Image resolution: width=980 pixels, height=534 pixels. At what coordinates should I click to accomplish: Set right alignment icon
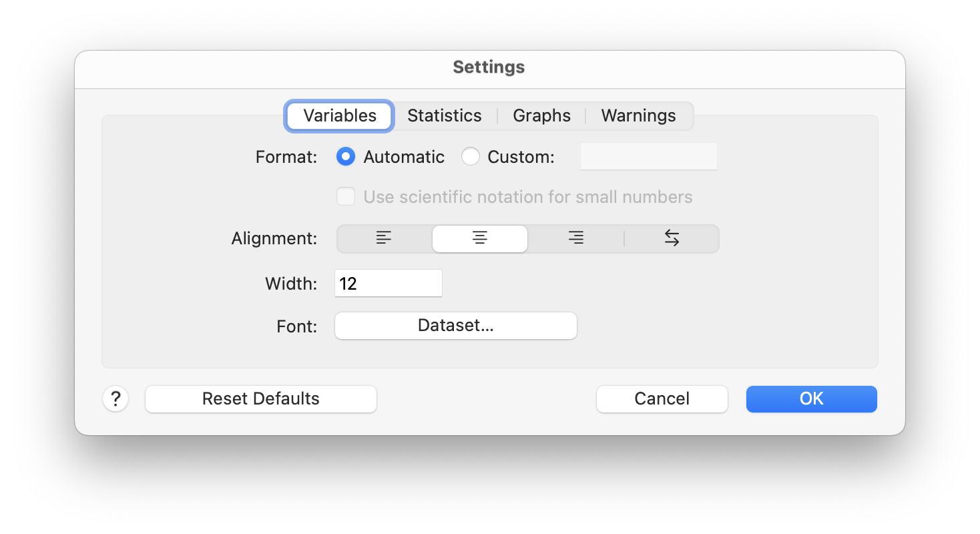click(575, 238)
